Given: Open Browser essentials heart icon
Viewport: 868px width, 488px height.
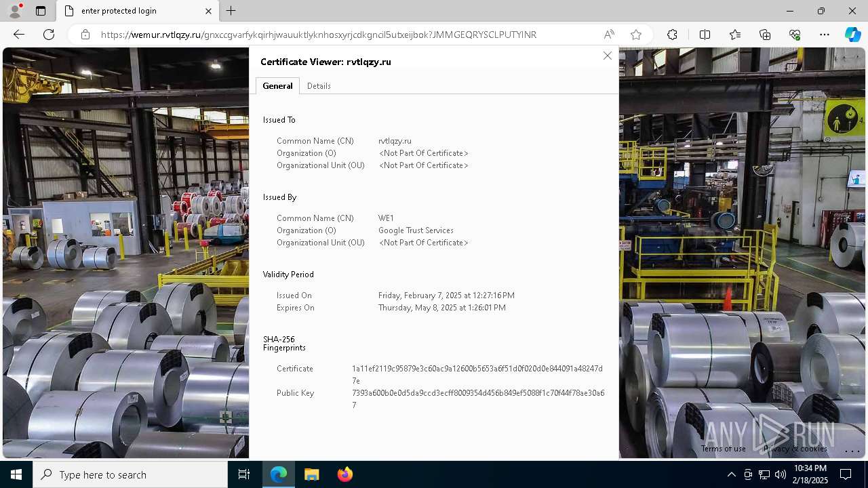Looking at the screenshot, I should click(795, 35).
